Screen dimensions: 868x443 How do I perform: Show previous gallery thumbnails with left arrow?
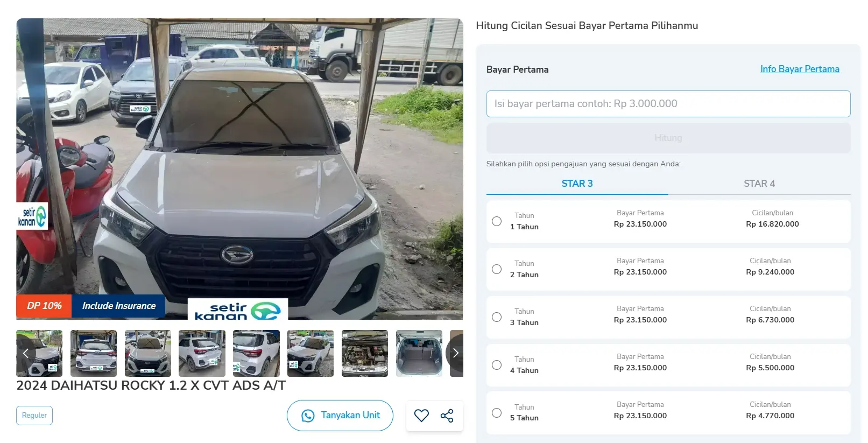25,353
